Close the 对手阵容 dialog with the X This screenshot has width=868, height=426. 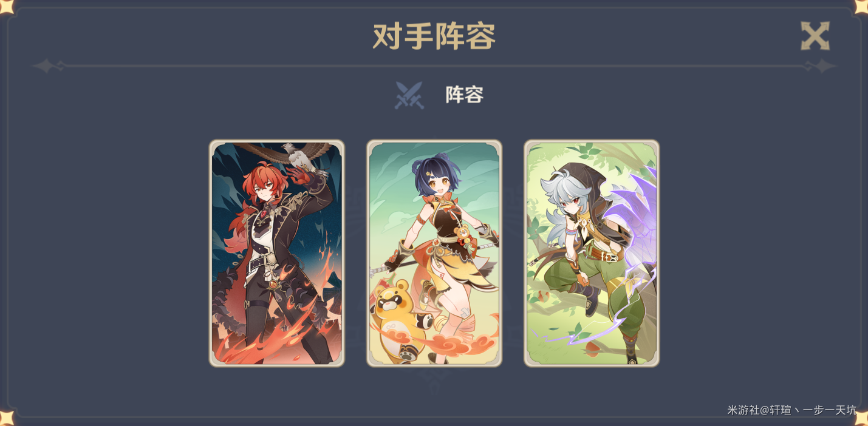(815, 36)
